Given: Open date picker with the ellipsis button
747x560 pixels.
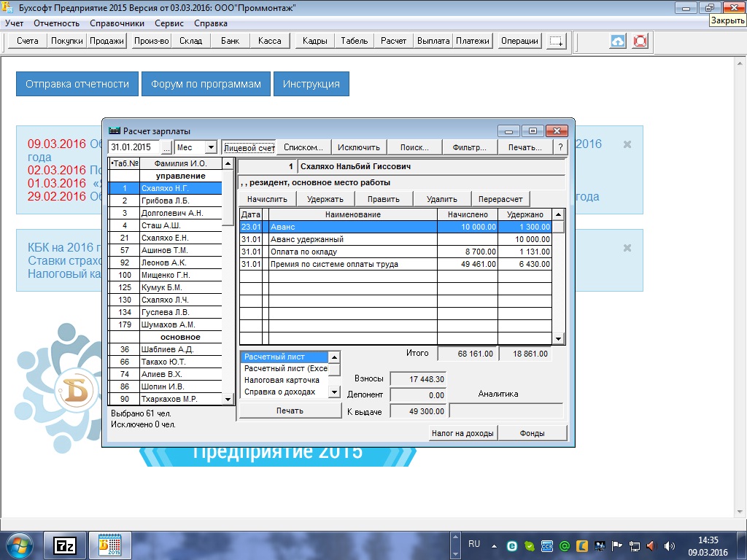Looking at the screenshot, I should (x=166, y=147).
